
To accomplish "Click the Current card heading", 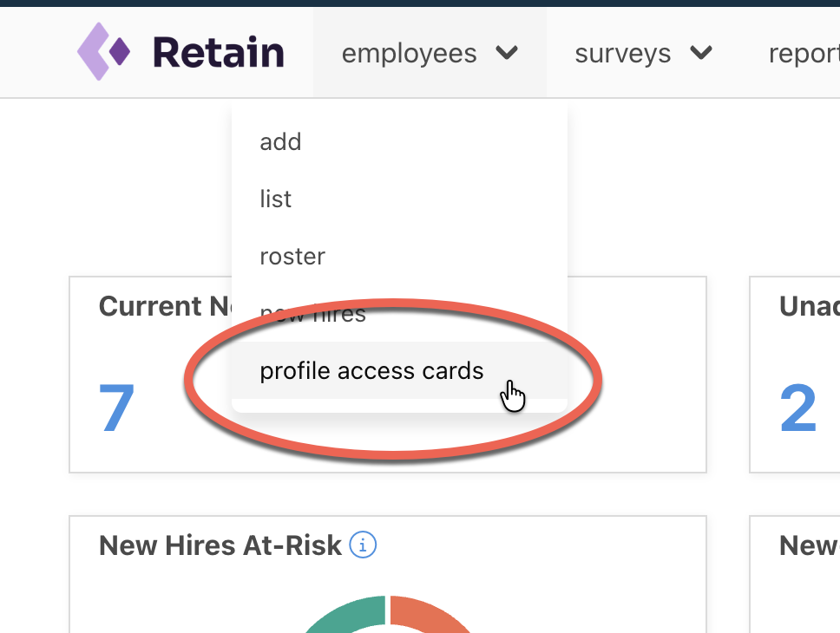I will [165, 306].
